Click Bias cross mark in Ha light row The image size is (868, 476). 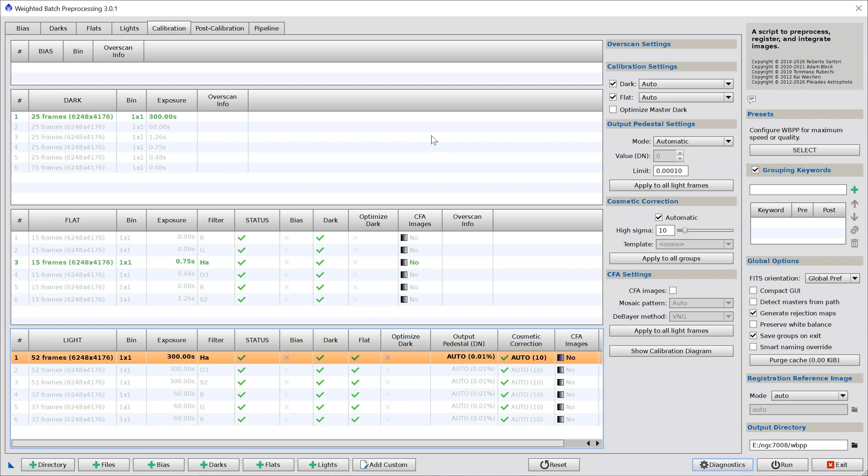click(287, 358)
